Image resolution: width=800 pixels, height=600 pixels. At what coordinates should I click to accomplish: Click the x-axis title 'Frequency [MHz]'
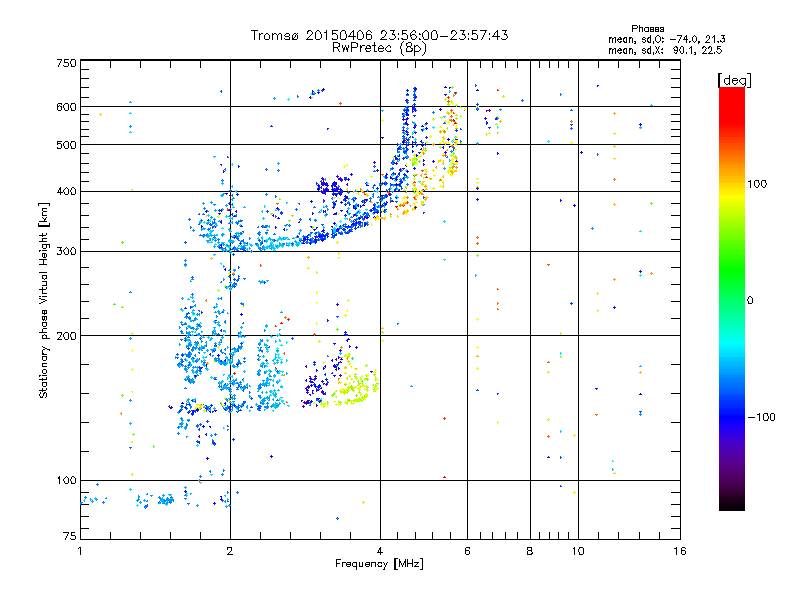pos(379,564)
